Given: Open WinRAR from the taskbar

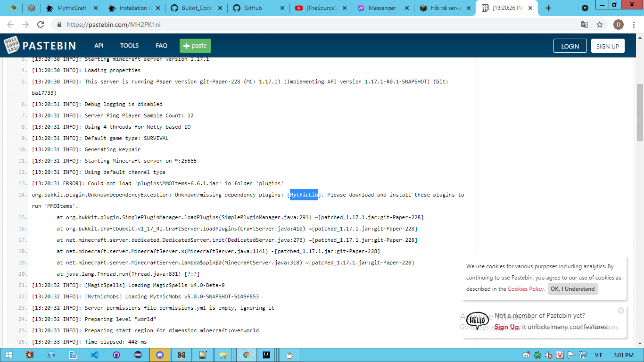Looking at the screenshot, I should tap(30, 355).
